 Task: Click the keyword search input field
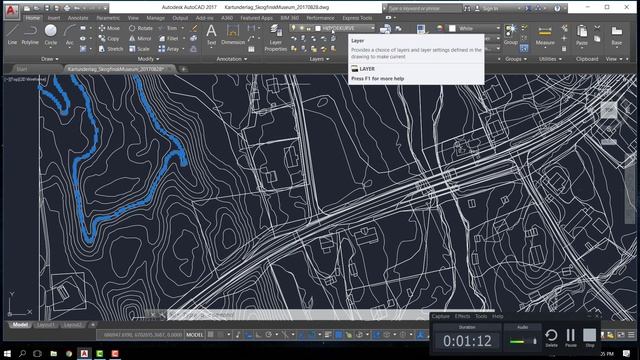click(x=424, y=8)
